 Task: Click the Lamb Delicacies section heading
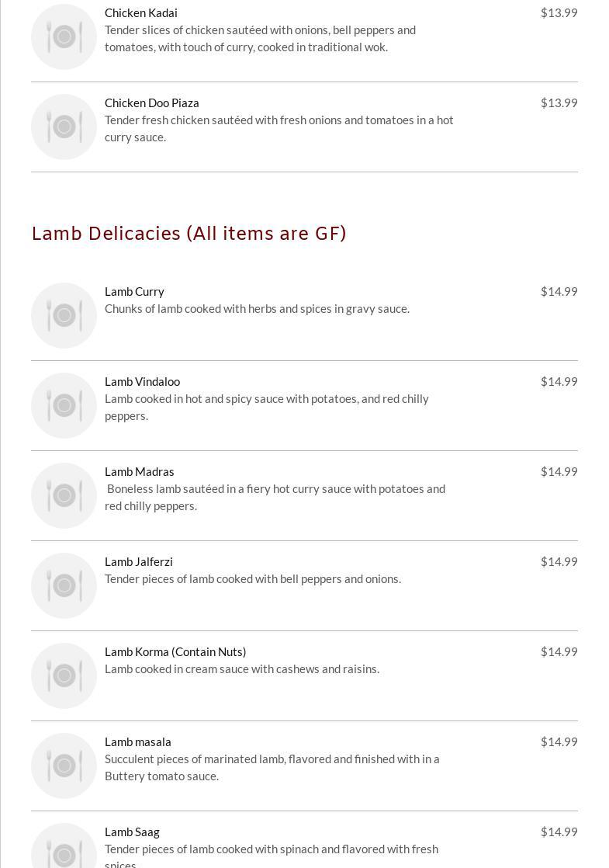coord(189,234)
